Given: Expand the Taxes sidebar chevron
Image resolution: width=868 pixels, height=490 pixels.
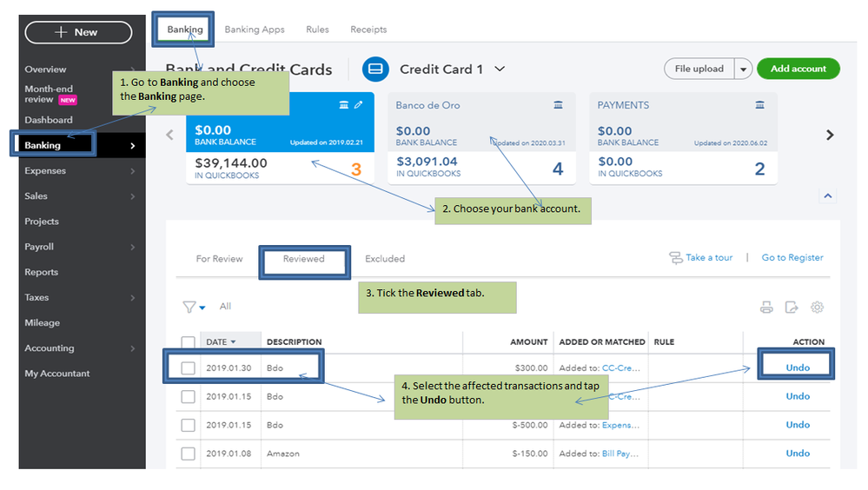Looking at the screenshot, I should click(x=132, y=298).
